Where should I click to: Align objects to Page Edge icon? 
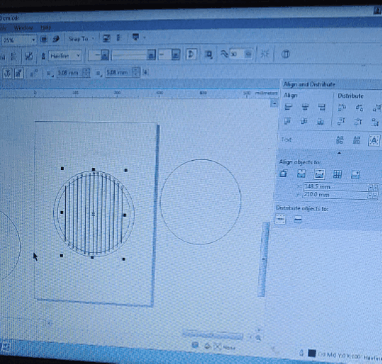tap(301, 174)
